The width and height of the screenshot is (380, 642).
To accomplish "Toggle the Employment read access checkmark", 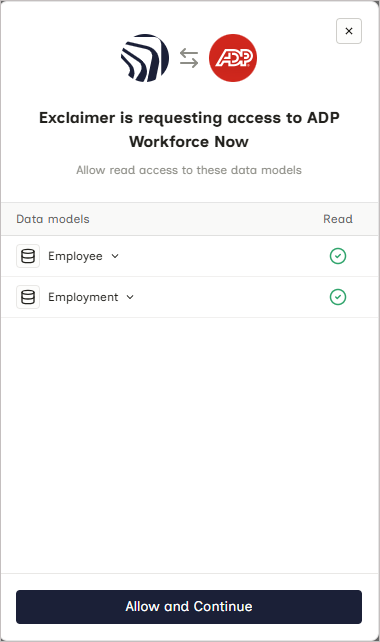I will [338, 297].
